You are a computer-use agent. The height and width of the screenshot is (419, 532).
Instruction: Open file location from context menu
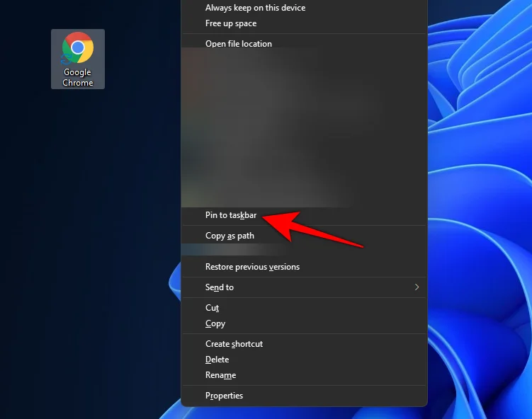(304, 44)
